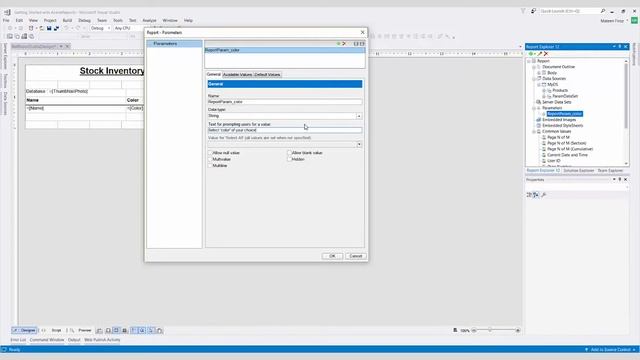Open the Data type dropdown
The image size is (640, 360).
(359, 116)
